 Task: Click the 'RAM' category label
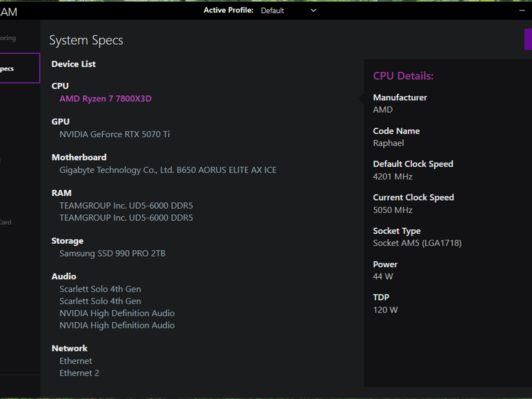coord(62,193)
